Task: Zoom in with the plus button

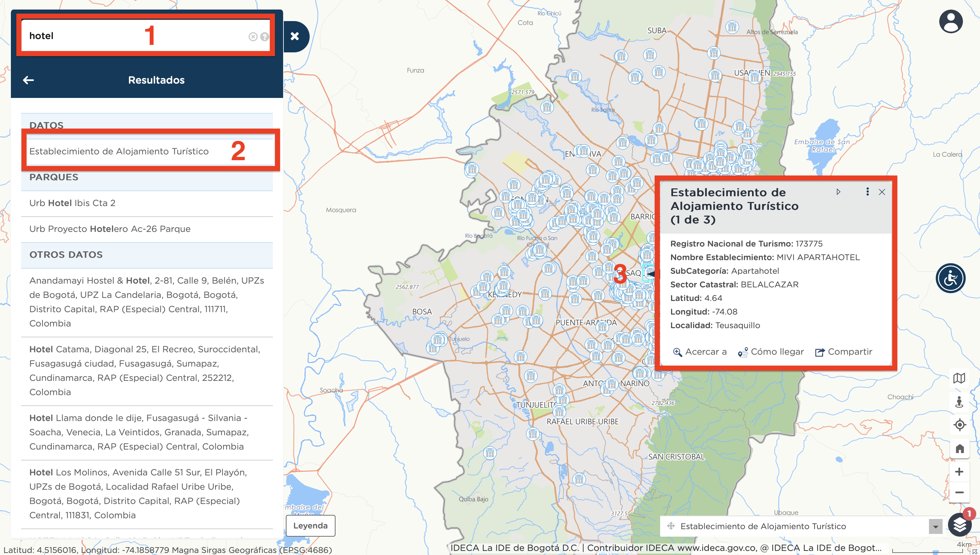Action: (959, 472)
